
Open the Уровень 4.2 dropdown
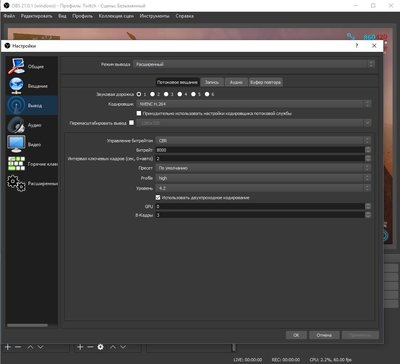tap(263, 188)
